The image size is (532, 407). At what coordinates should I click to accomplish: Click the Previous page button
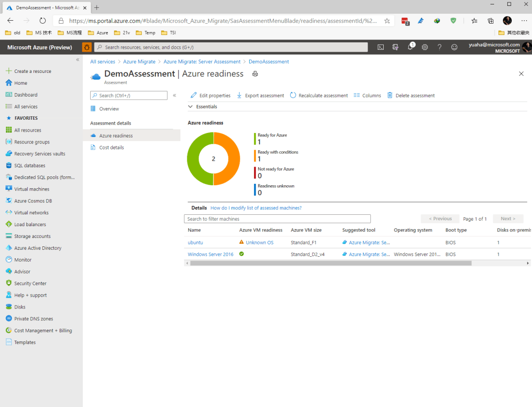[440, 219]
